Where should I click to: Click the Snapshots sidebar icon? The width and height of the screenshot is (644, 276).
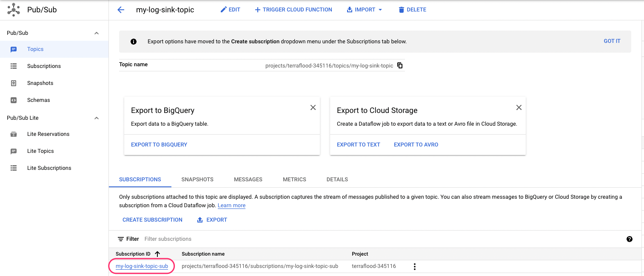click(14, 83)
